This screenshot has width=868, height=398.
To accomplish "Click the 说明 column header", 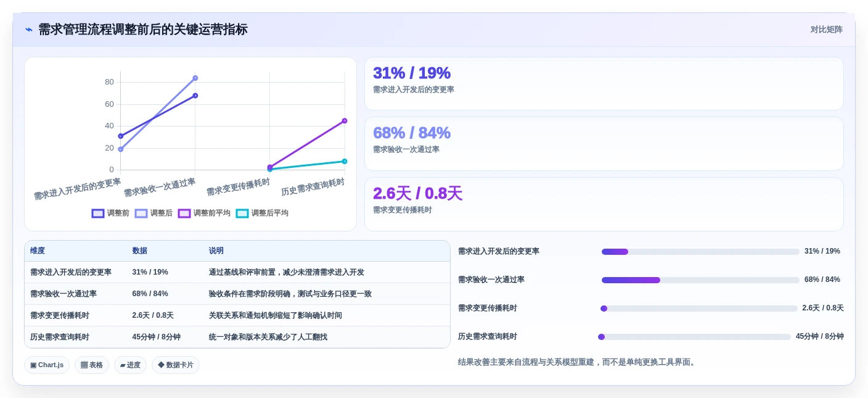I will pyautogui.click(x=216, y=251).
